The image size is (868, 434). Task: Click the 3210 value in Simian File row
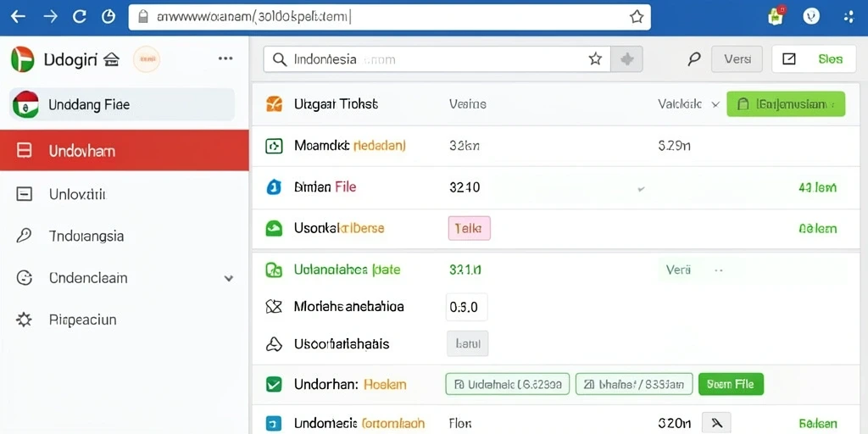pyautogui.click(x=465, y=187)
